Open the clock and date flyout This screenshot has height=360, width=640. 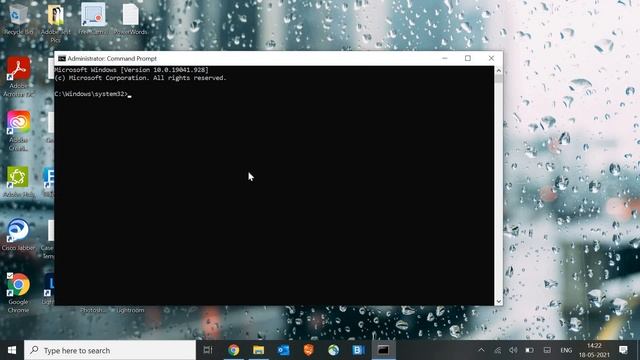tap(594, 350)
